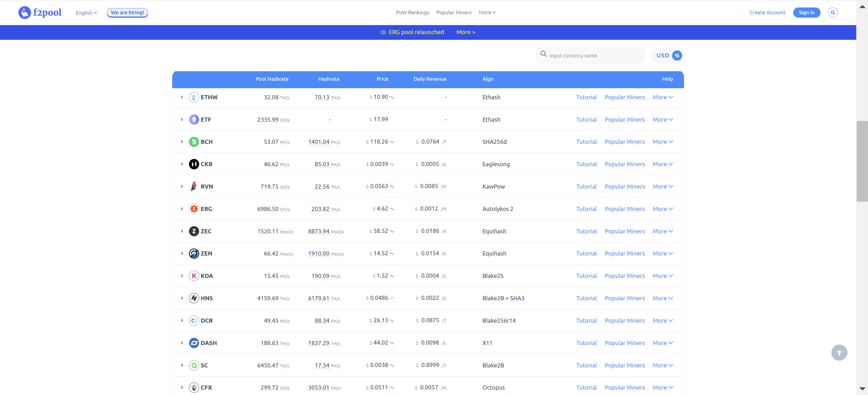The image size is (868, 395).
Task: Expand the ETHW row
Action: (182, 97)
